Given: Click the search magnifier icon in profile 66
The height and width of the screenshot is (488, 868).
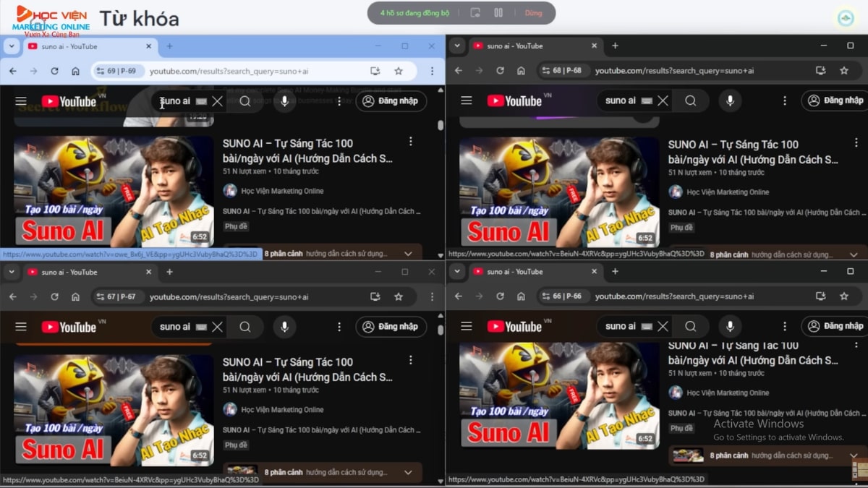Looking at the screenshot, I should pos(691,326).
